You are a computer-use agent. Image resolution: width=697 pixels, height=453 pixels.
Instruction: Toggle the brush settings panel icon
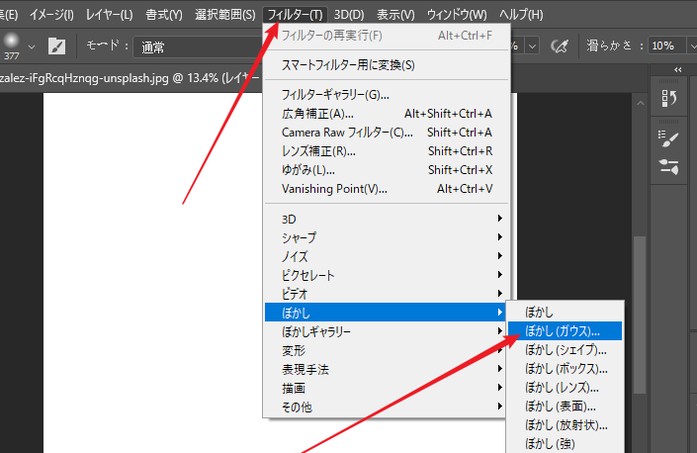[57, 46]
